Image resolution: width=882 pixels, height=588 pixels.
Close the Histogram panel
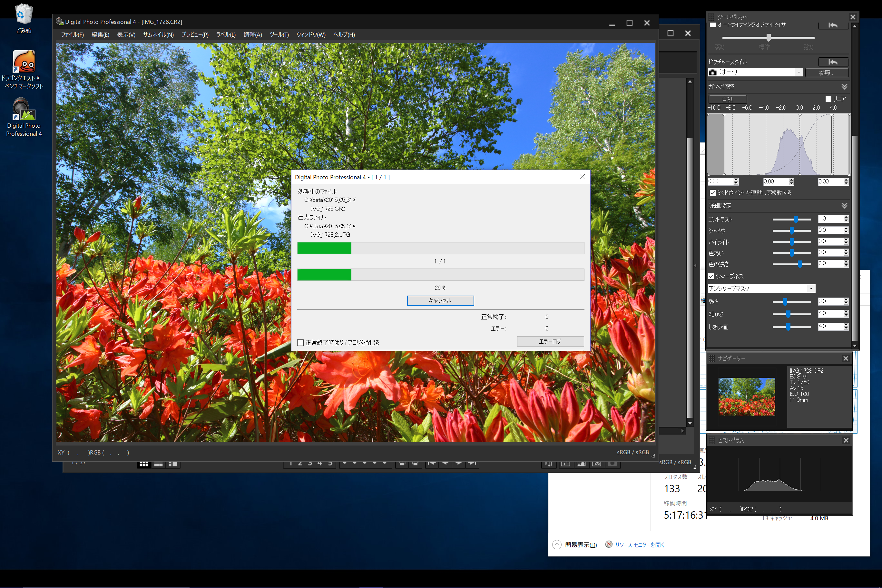click(x=846, y=440)
